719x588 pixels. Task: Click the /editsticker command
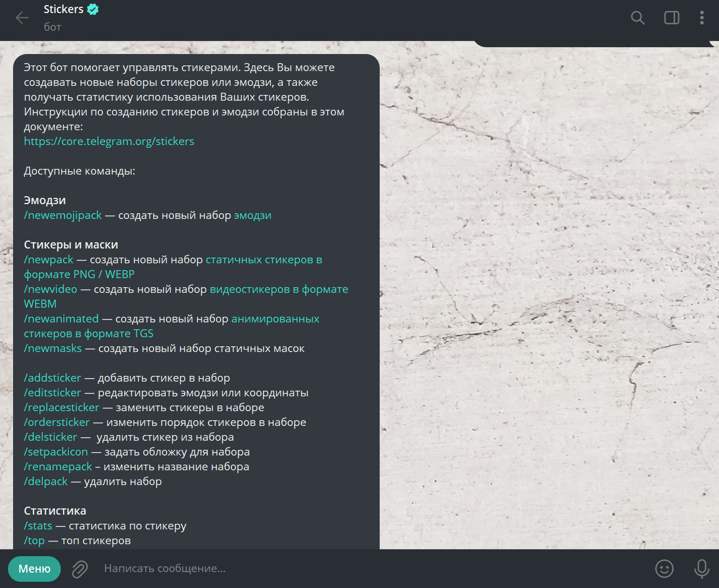click(x=52, y=392)
